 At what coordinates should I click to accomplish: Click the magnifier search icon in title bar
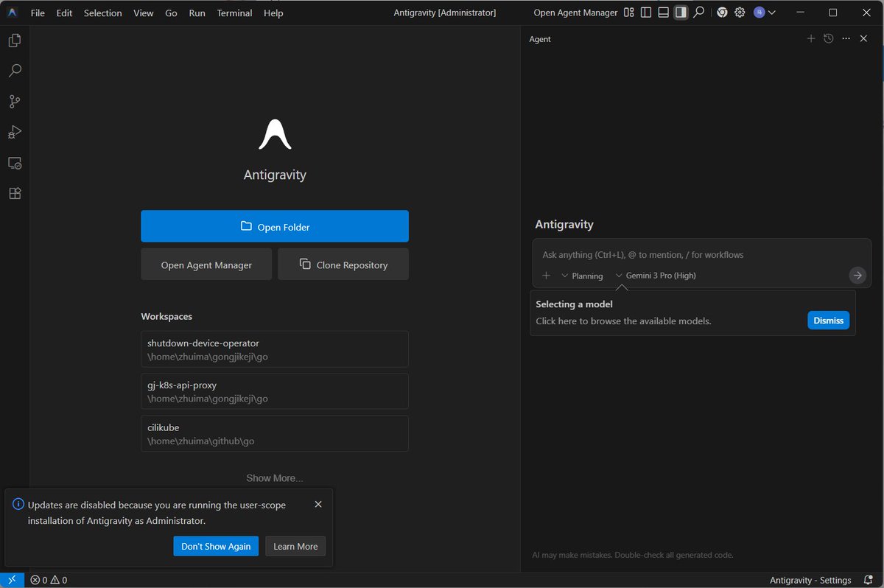(x=699, y=13)
